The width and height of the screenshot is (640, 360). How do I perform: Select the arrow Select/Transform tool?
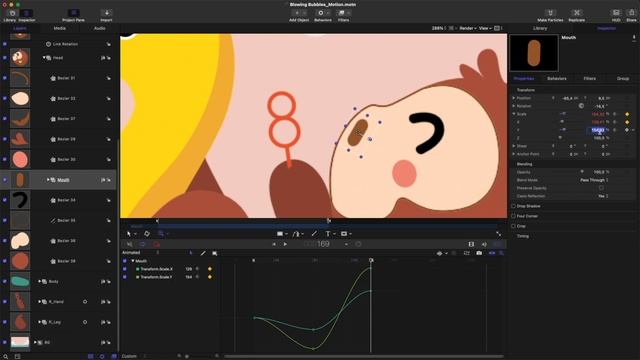[x=129, y=234]
